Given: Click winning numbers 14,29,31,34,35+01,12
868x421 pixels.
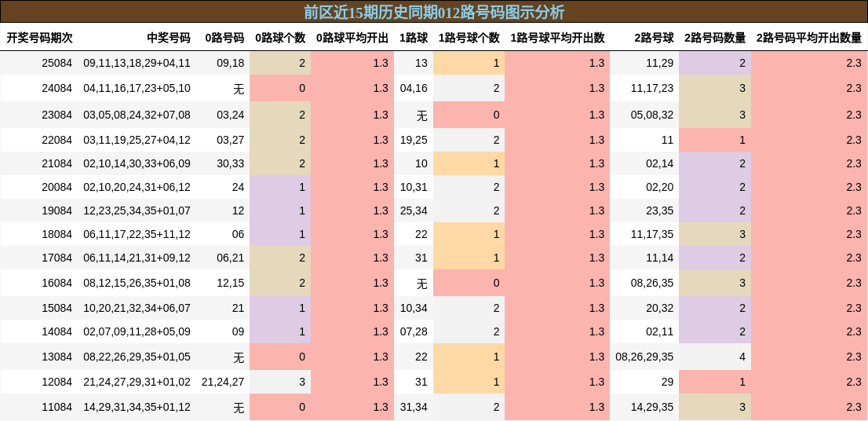Looking at the screenshot, I should (x=137, y=407).
